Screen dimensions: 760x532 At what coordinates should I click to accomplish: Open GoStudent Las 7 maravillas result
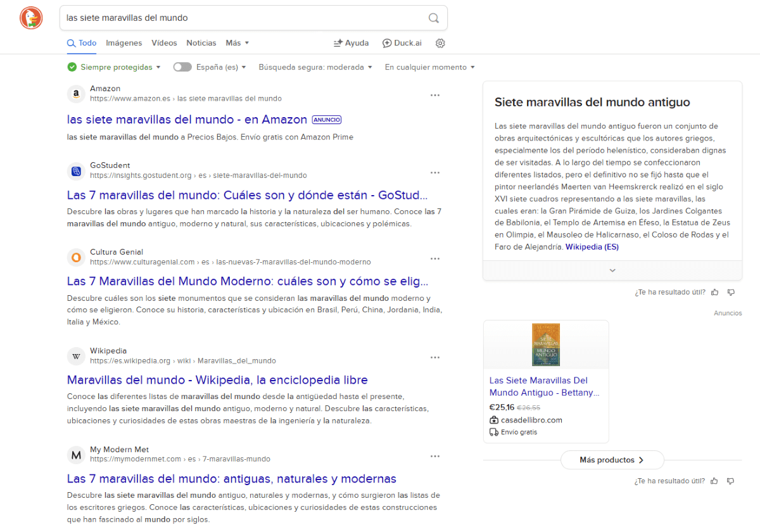pos(248,195)
